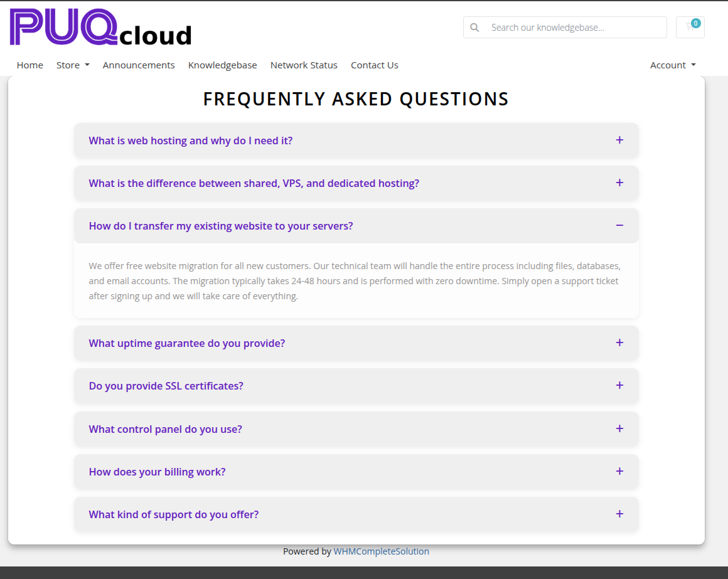Click plus icon beside control panel question
The image size is (728, 579).
click(619, 428)
